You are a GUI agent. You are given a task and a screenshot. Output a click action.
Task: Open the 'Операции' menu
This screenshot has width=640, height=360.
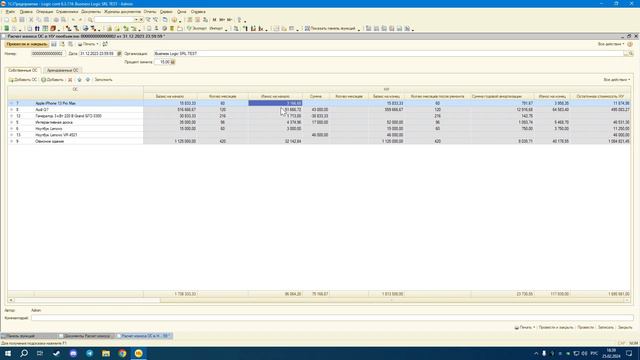pos(44,12)
